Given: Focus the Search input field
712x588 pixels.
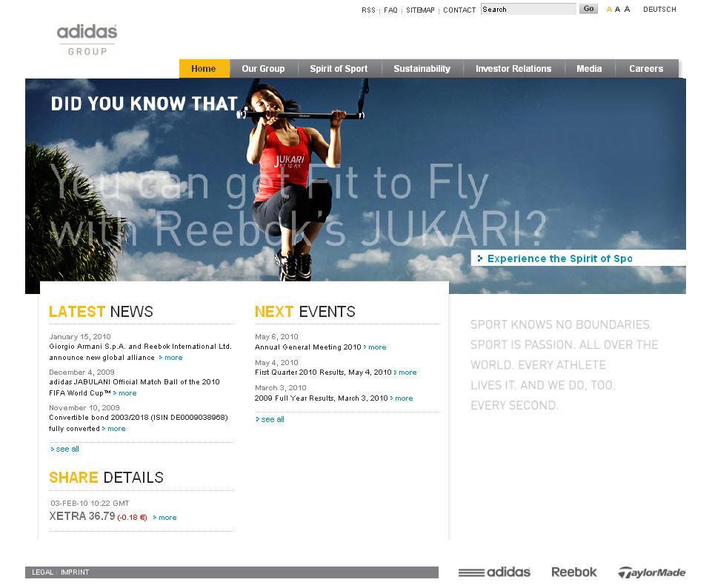Looking at the screenshot, I should pyautogui.click(x=528, y=9).
